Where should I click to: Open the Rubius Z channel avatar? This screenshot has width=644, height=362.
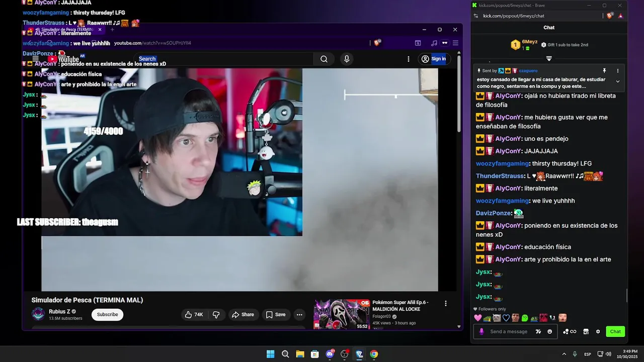[x=38, y=314]
